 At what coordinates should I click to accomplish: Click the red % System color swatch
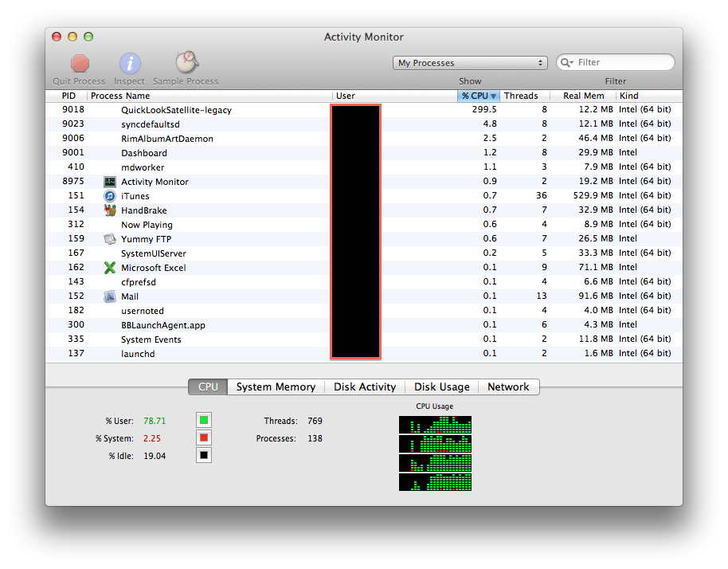coord(204,438)
